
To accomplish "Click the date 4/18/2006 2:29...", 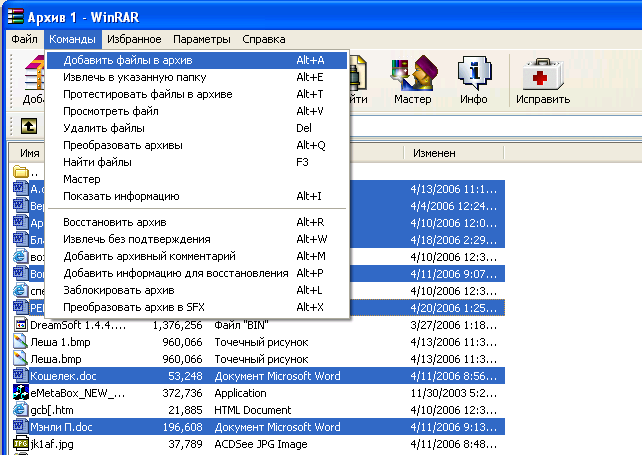I will [453, 240].
